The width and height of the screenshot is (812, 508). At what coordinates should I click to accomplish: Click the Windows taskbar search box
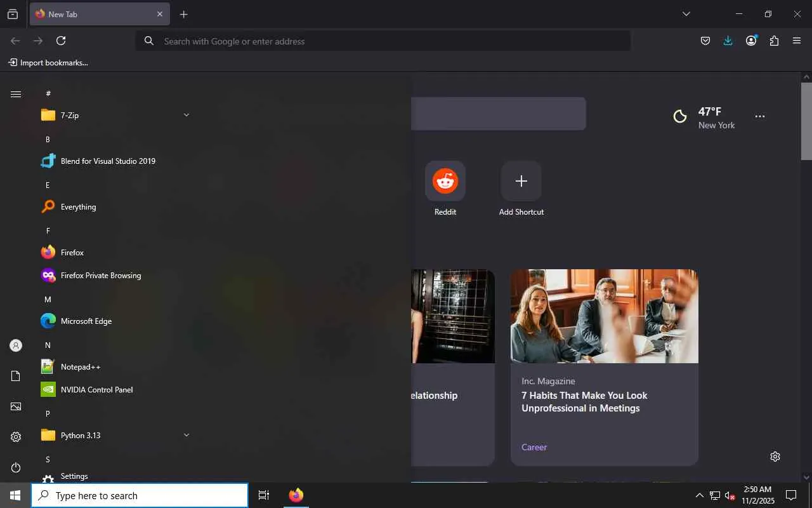[140, 495]
